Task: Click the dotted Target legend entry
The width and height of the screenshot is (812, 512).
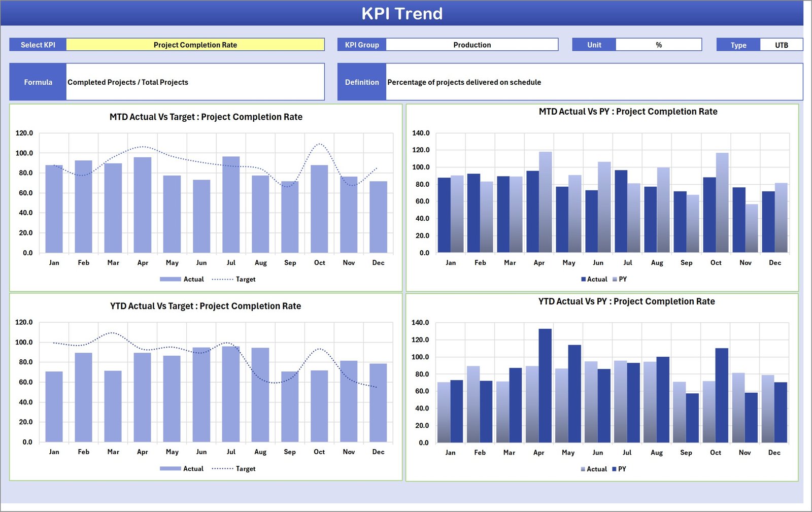Action: pos(246,279)
